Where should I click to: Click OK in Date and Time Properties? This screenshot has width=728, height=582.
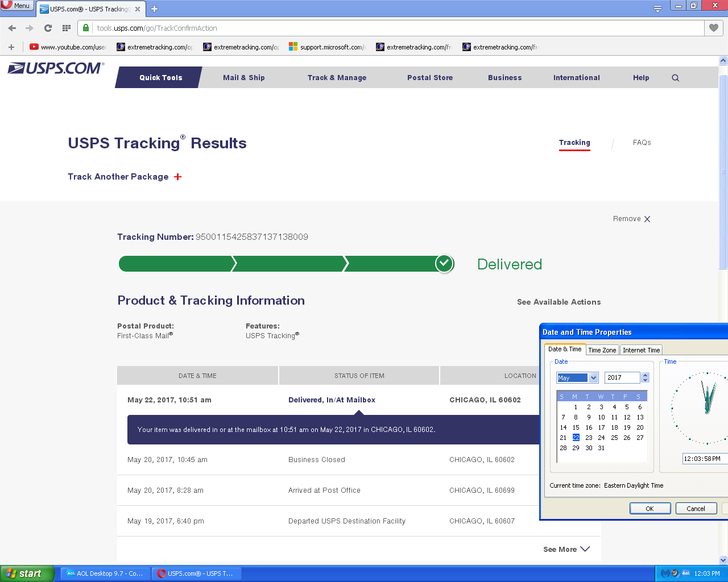(x=650, y=509)
